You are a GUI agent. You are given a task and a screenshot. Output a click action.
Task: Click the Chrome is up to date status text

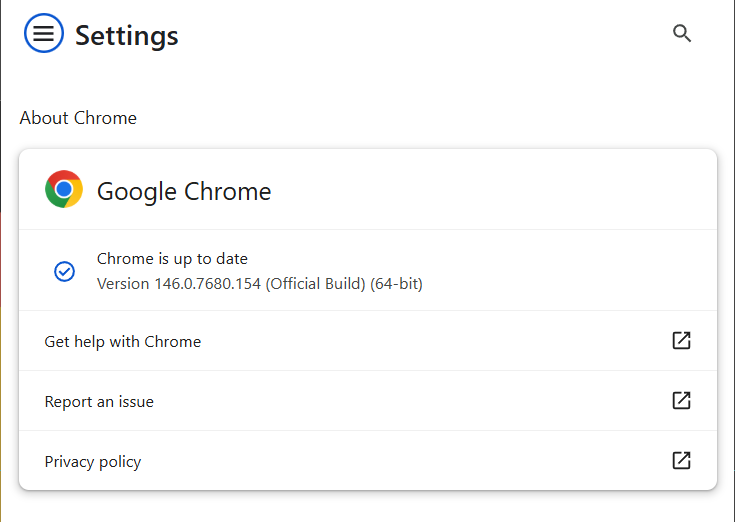click(x=172, y=259)
